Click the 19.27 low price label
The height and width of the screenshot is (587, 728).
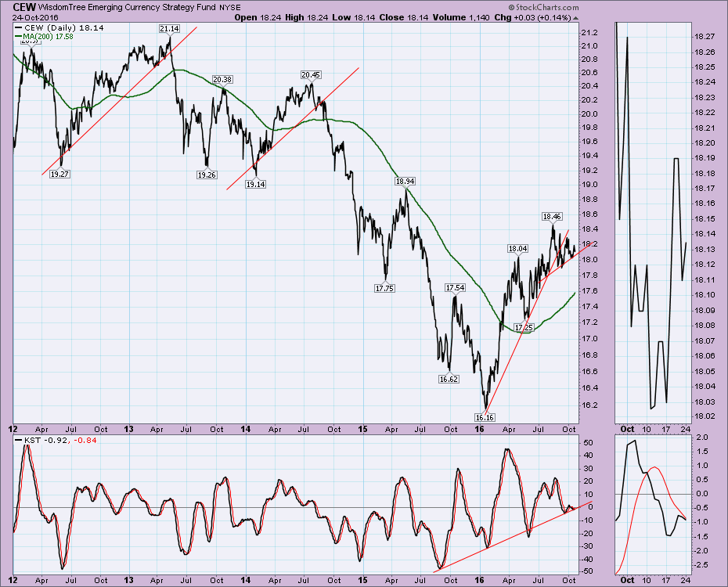[59, 174]
